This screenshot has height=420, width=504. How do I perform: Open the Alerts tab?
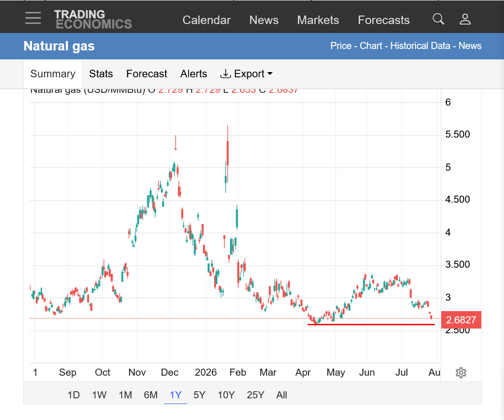[193, 74]
